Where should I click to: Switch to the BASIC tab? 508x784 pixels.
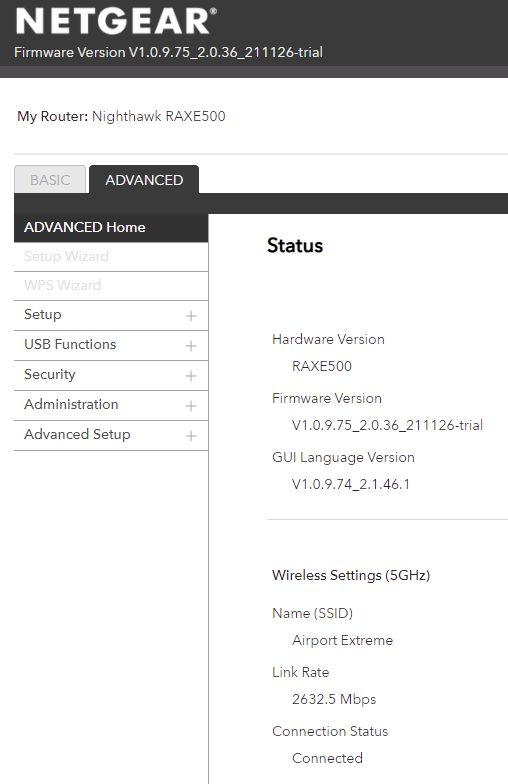pyautogui.click(x=50, y=180)
